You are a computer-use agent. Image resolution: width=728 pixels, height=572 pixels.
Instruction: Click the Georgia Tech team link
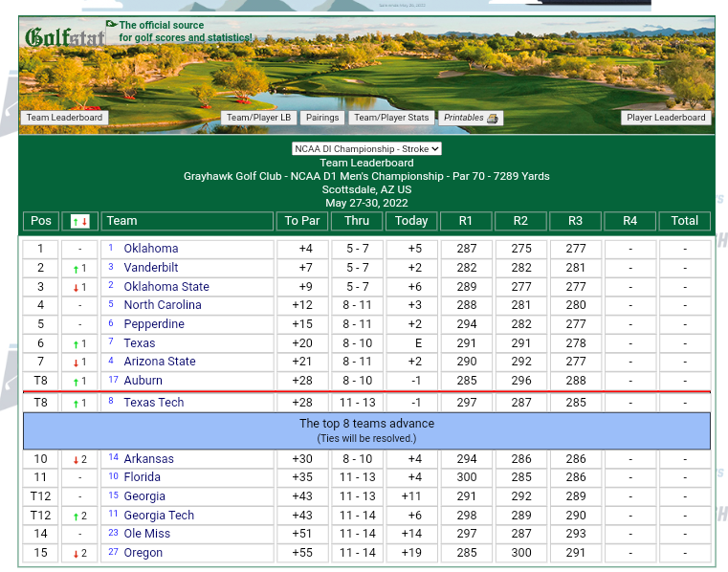tap(159, 516)
